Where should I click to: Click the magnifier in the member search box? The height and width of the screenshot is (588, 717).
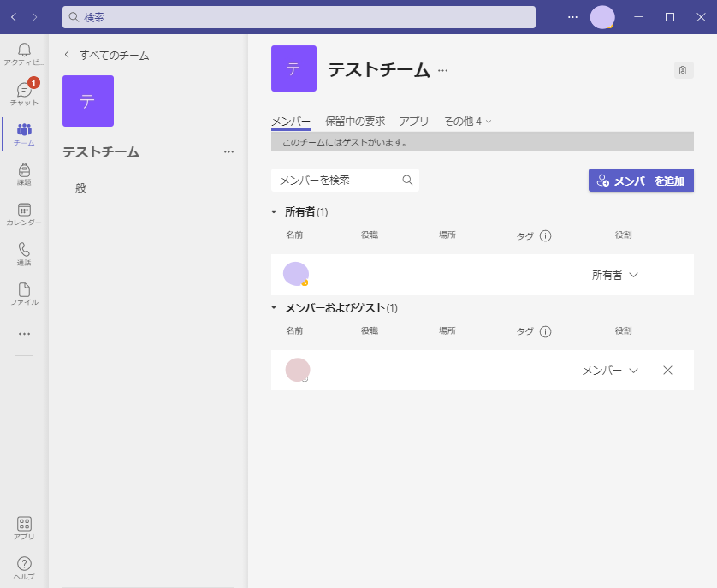point(407,181)
